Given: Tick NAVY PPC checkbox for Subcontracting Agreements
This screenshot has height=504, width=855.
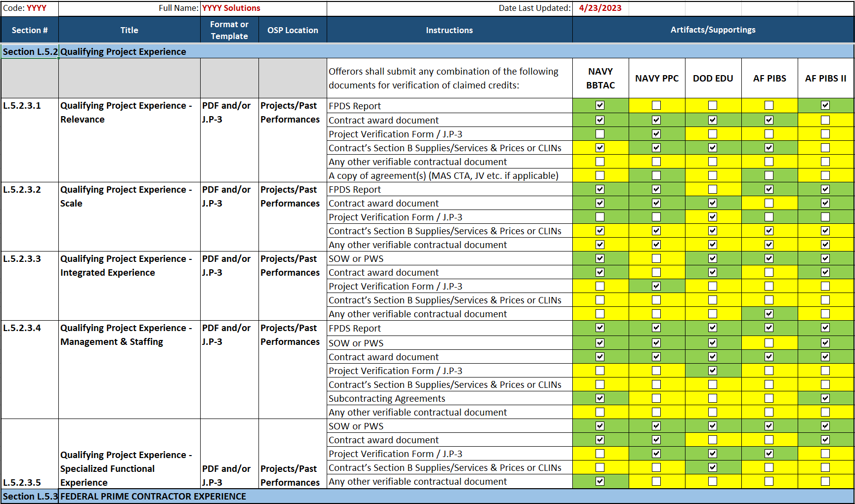Looking at the screenshot, I should click(656, 398).
